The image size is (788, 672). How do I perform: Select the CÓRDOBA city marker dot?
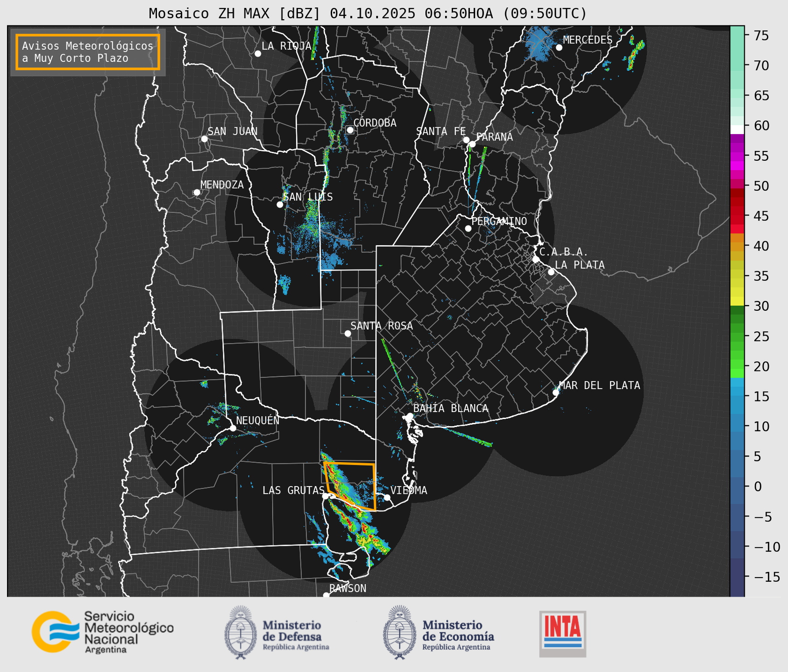(x=350, y=130)
